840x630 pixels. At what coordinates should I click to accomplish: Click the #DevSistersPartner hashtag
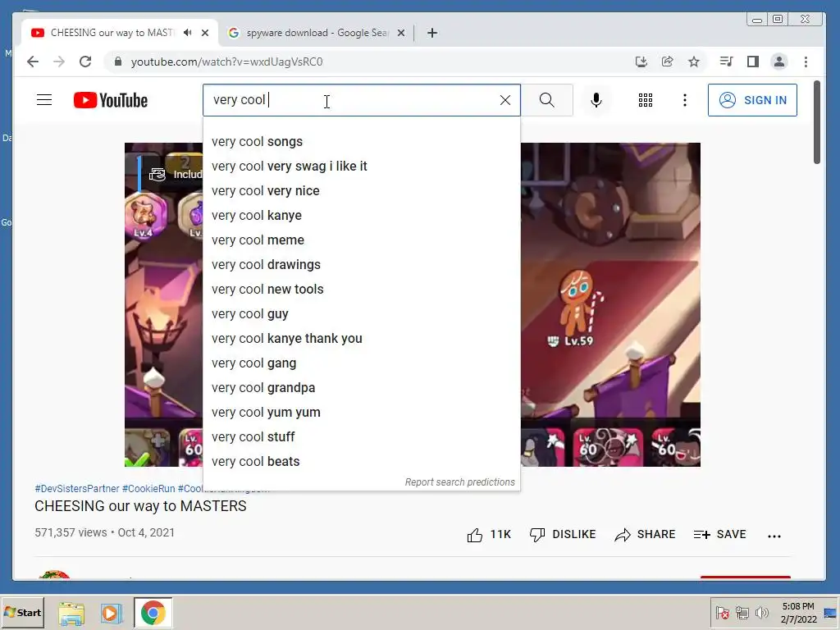coord(76,489)
